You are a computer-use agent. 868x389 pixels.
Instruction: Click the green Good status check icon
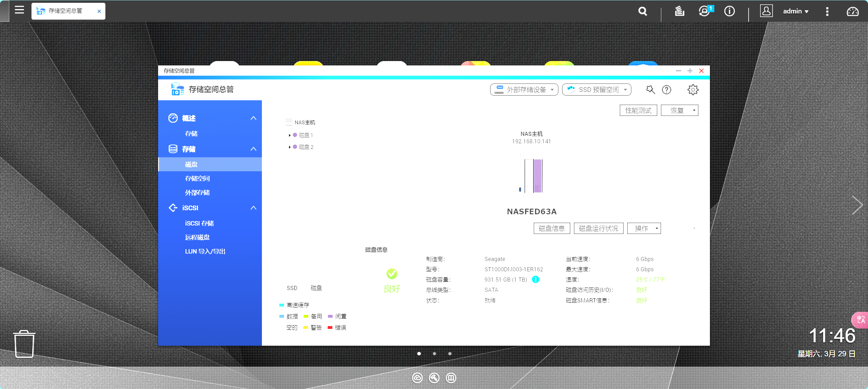tap(392, 273)
